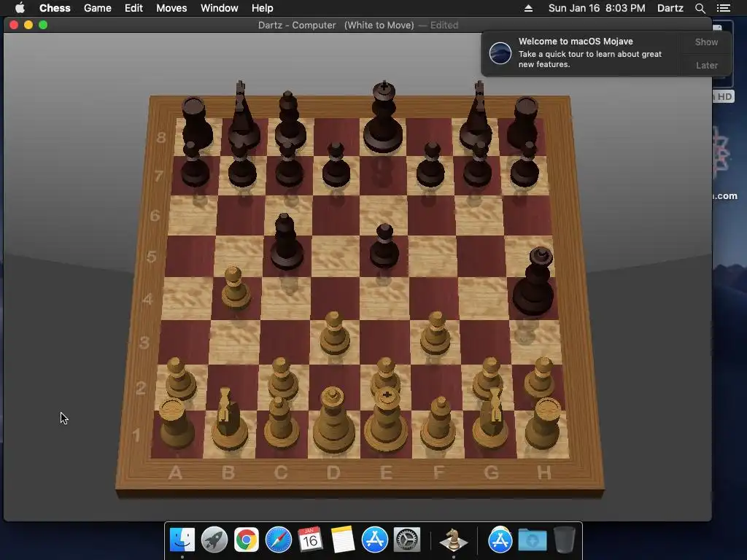Click the empty G3 board square
This screenshot has height=560, width=747.
pos(484,342)
